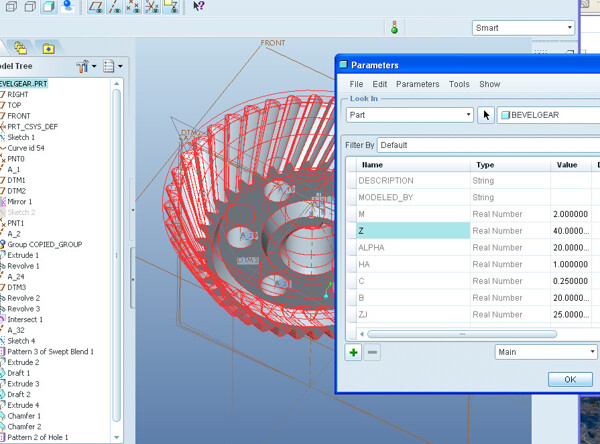Click the M parameter value 2.000000
The width and height of the screenshot is (600, 444).
click(570, 214)
